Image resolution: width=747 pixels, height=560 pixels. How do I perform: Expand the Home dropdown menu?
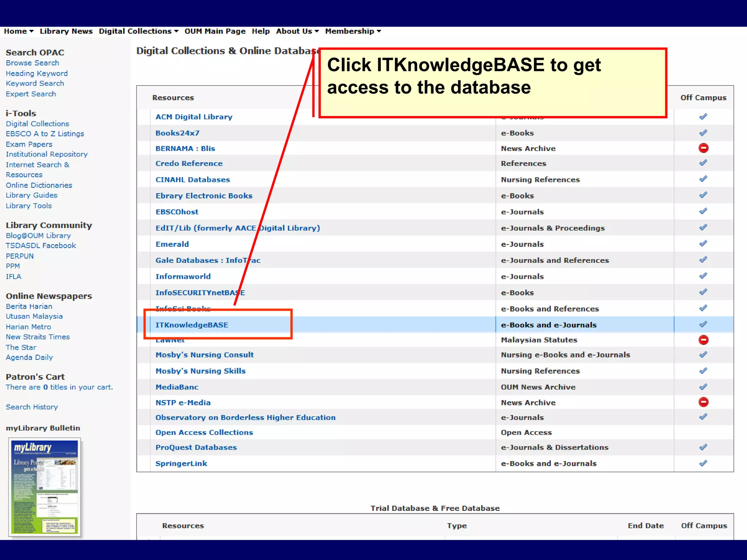19,31
